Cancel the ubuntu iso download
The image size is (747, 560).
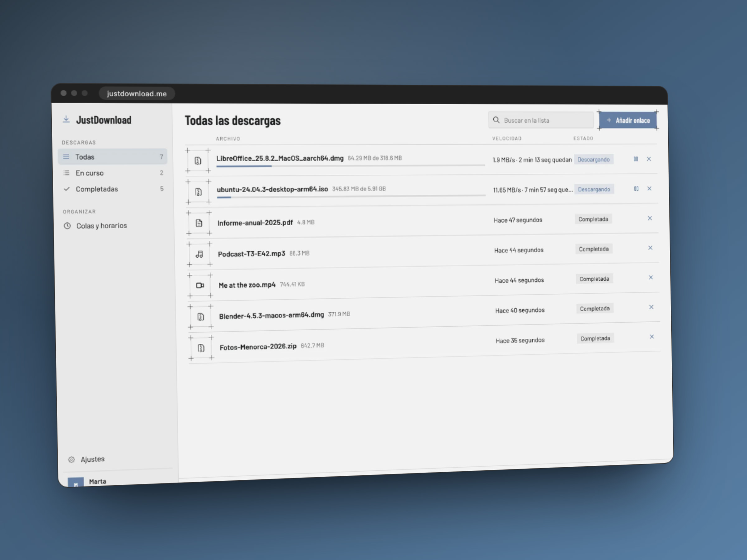pos(649,189)
